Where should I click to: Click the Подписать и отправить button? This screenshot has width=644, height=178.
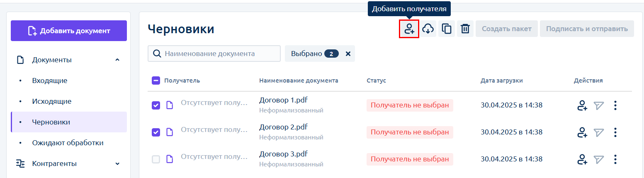(x=587, y=29)
